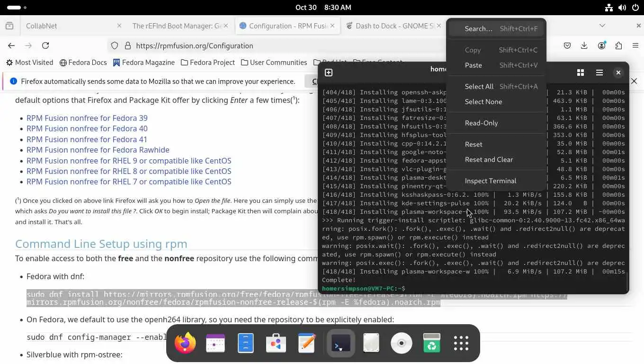The image size is (644, 364).
Task: Click the Command Line Setup using rpm heading
Action: (x=101, y=244)
